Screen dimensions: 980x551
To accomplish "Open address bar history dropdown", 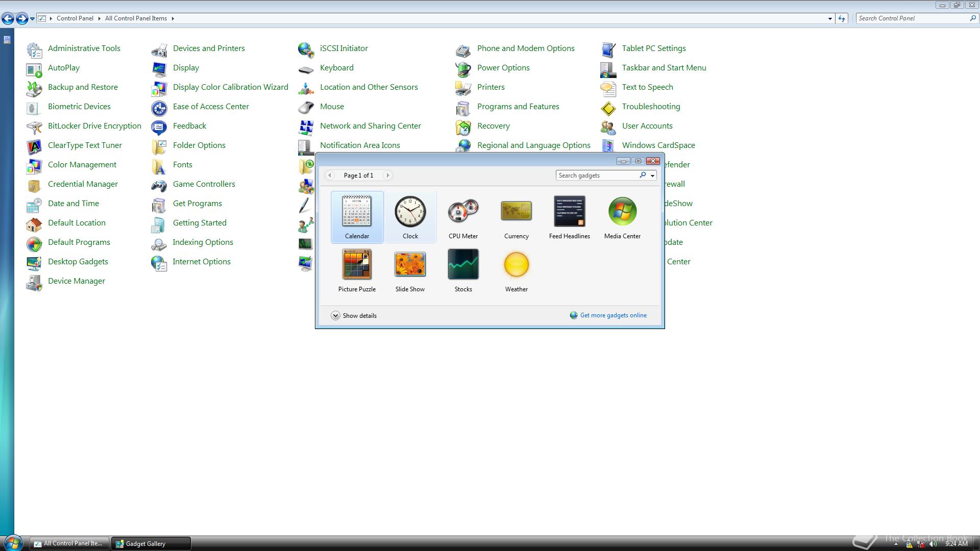I will tap(830, 18).
